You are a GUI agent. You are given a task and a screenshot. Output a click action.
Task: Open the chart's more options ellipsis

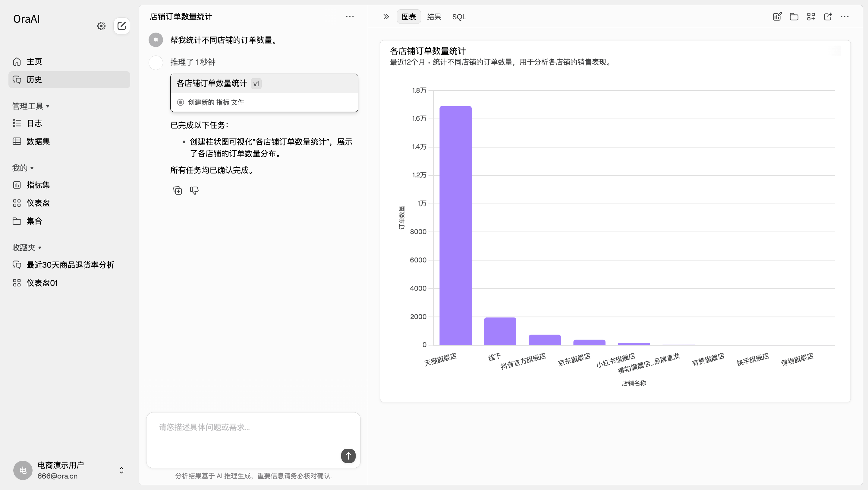(x=845, y=16)
